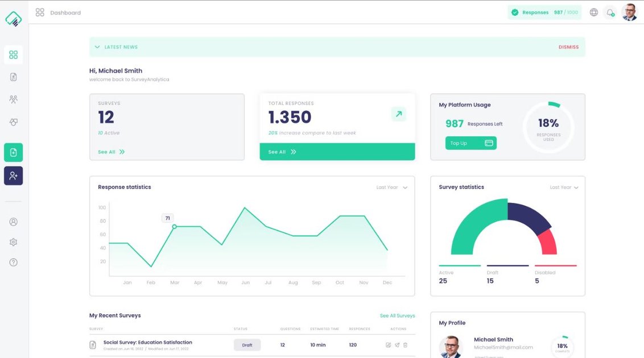Click the Draft status badge on Social Survey
The width and height of the screenshot is (644, 358).
pos(247,345)
